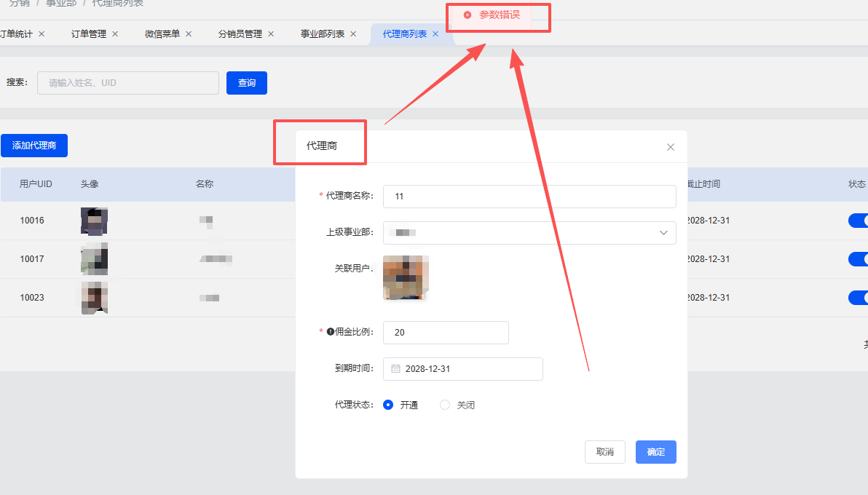Screen dimensions: 868x495
Task: Select the 开通 radio for 代理状态
Action: (x=388, y=405)
